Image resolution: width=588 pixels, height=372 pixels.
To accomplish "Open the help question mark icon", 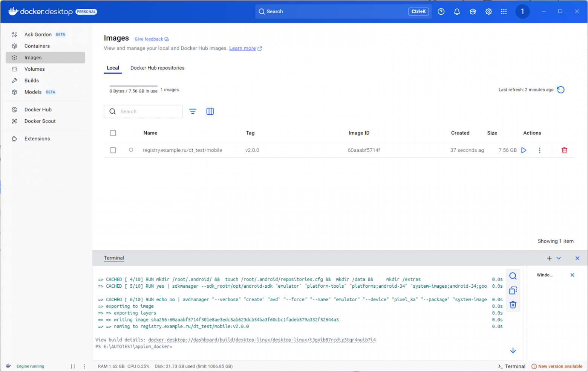I will [x=441, y=12].
